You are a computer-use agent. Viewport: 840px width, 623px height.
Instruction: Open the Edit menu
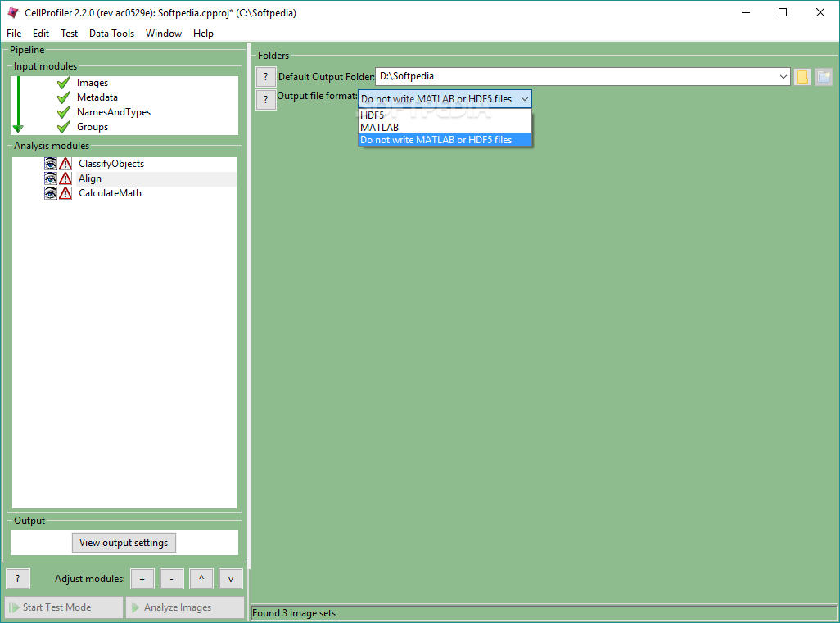coord(41,34)
